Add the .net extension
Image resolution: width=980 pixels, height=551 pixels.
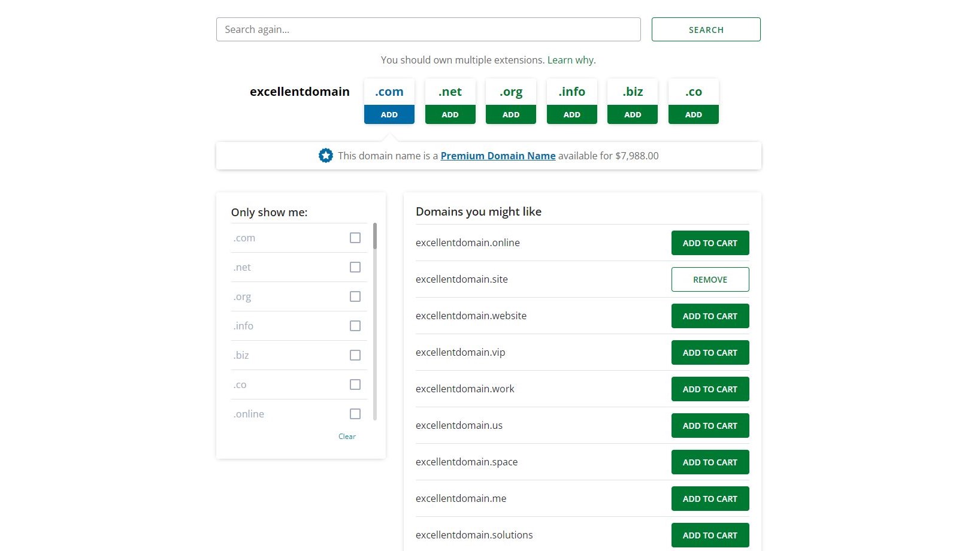click(x=450, y=114)
